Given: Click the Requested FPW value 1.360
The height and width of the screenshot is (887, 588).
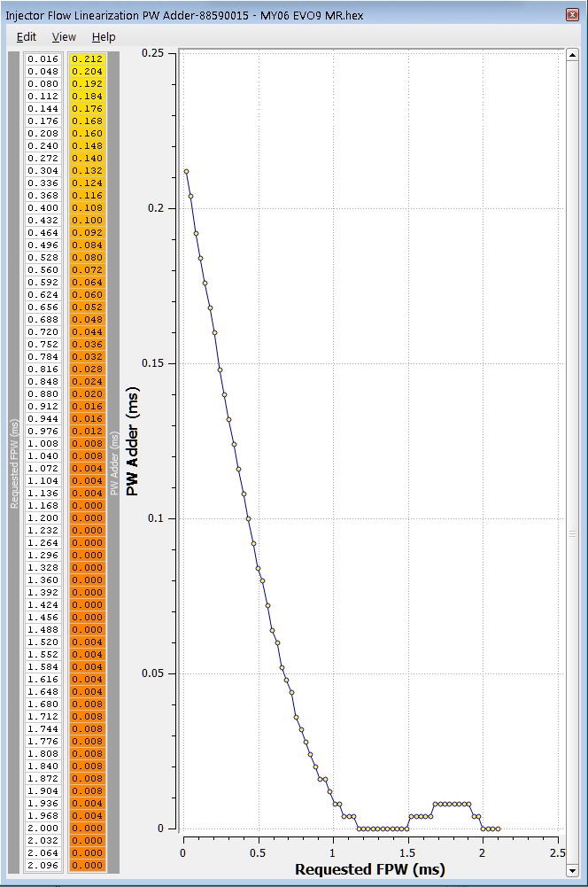Looking at the screenshot, I should coord(43,580).
